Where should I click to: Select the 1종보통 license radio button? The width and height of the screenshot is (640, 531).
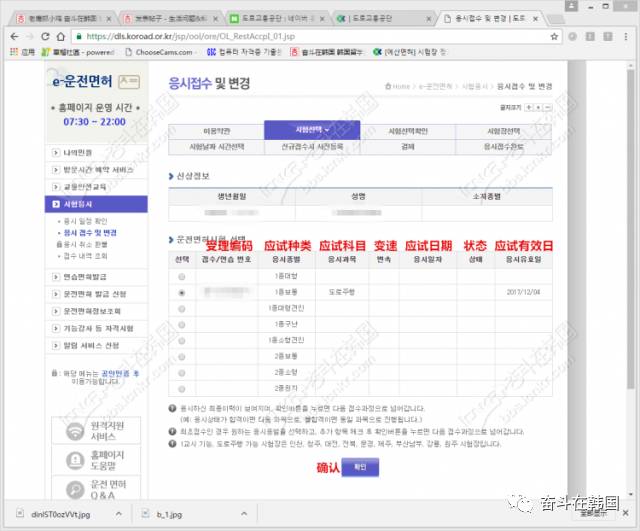[182, 293]
